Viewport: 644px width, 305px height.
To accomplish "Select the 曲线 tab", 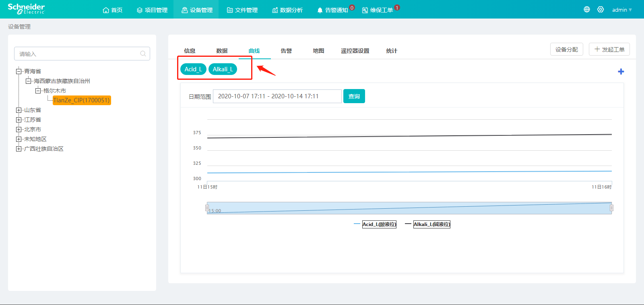I will pos(254,51).
